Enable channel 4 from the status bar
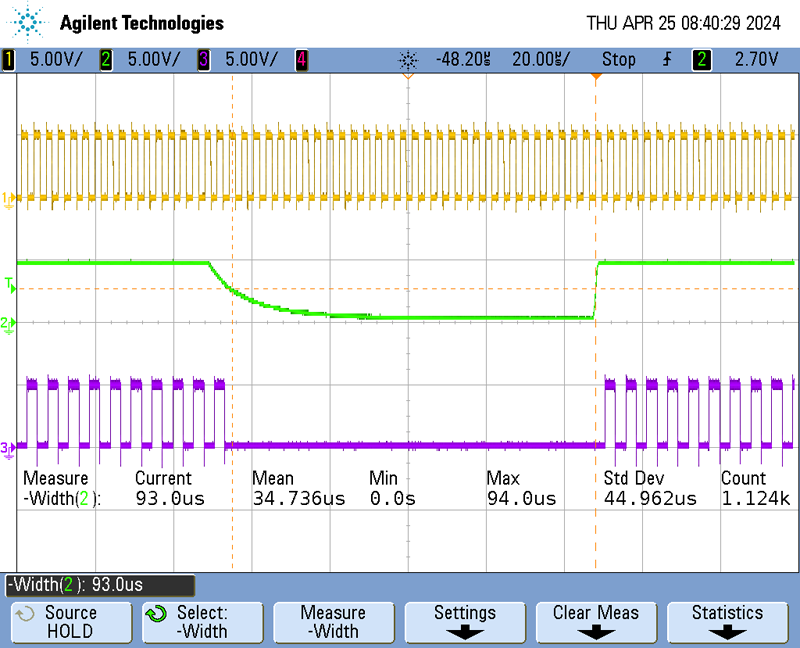 click(x=299, y=59)
